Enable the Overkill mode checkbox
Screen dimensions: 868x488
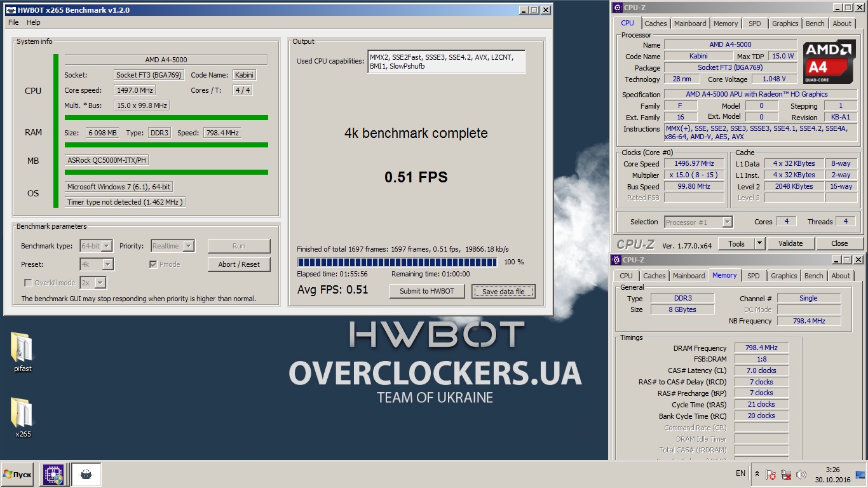point(28,283)
